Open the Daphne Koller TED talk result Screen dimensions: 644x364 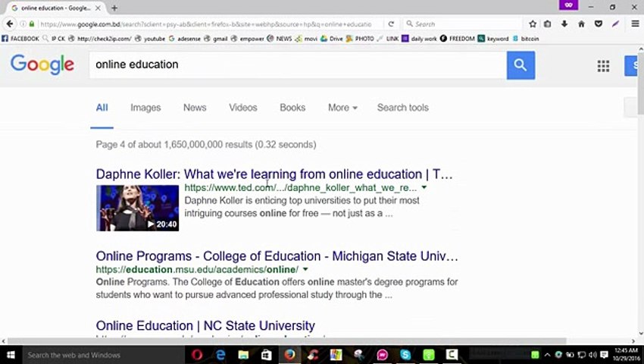(x=274, y=174)
